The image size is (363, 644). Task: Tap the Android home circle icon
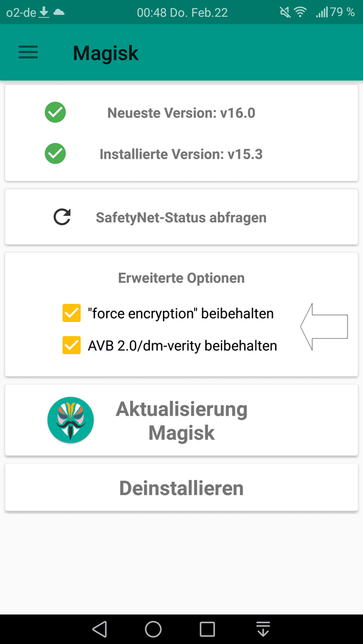(x=153, y=629)
